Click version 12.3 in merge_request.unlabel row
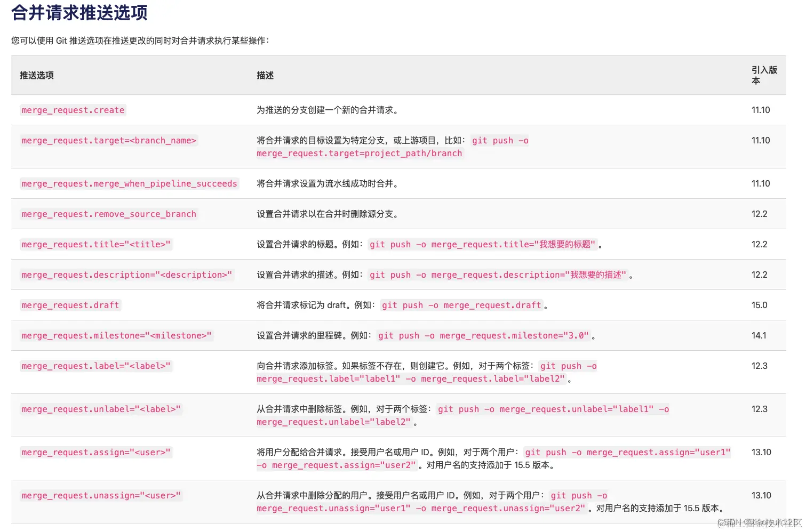 (760, 409)
